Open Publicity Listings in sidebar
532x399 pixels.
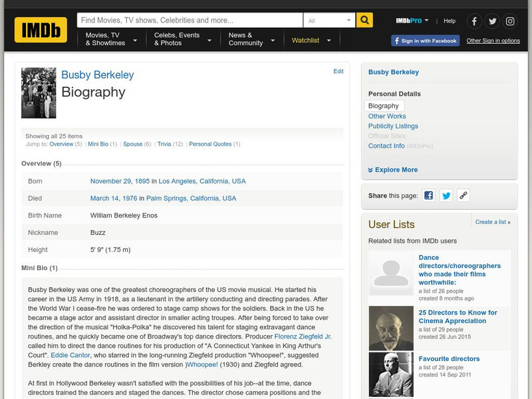(393, 126)
